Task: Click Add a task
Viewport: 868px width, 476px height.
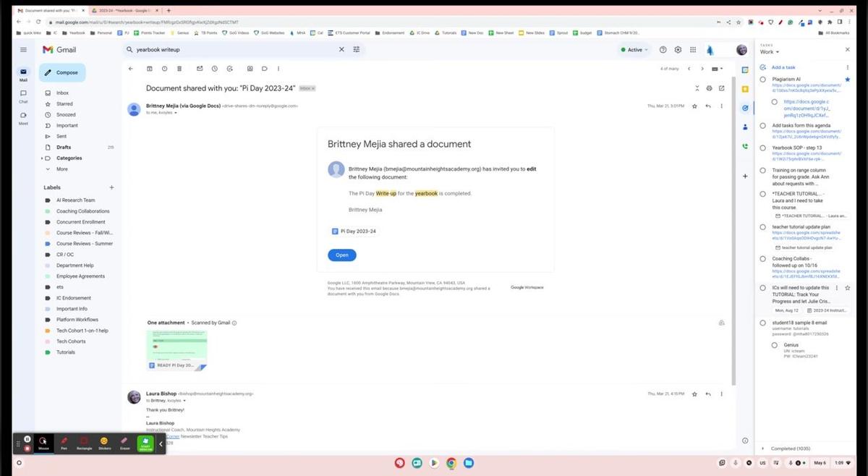Action: coord(783,67)
